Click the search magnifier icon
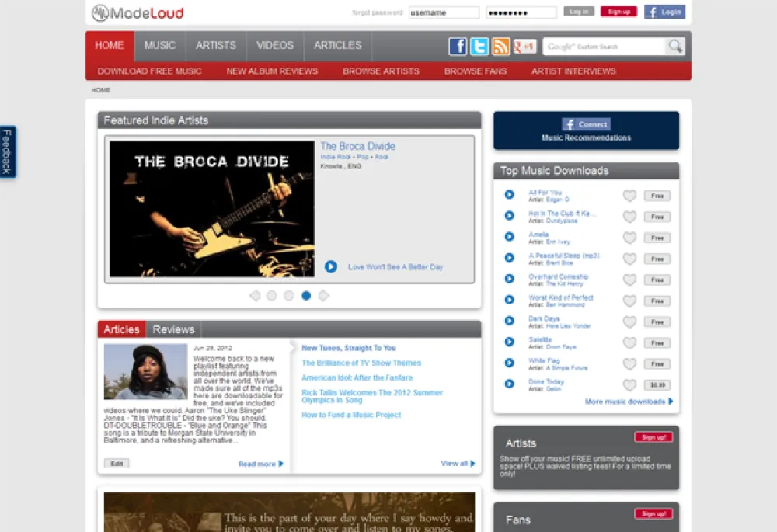The image size is (777, 532). 675,46
